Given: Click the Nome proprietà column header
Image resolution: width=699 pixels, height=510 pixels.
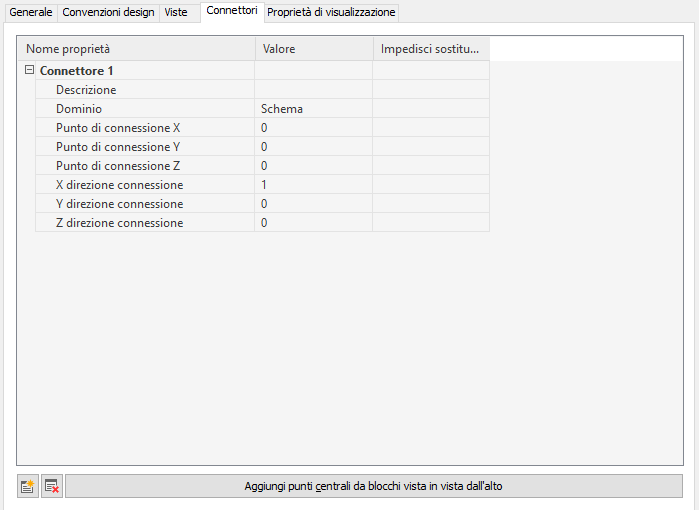Looking at the screenshot, I should (x=136, y=49).
